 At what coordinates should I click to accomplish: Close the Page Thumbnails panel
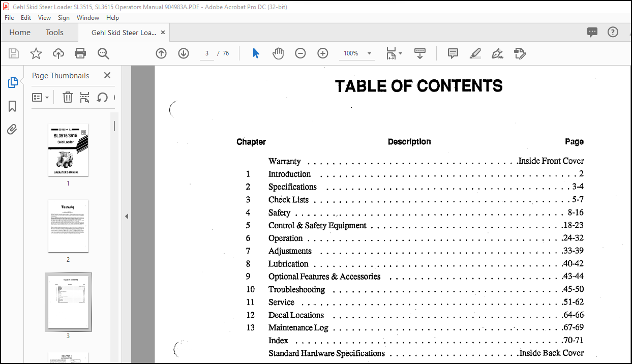(x=107, y=75)
